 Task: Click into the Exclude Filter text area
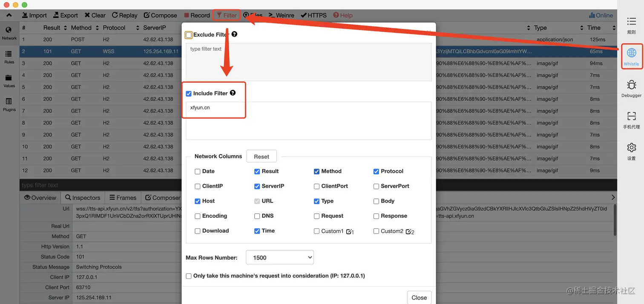tap(309, 62)
